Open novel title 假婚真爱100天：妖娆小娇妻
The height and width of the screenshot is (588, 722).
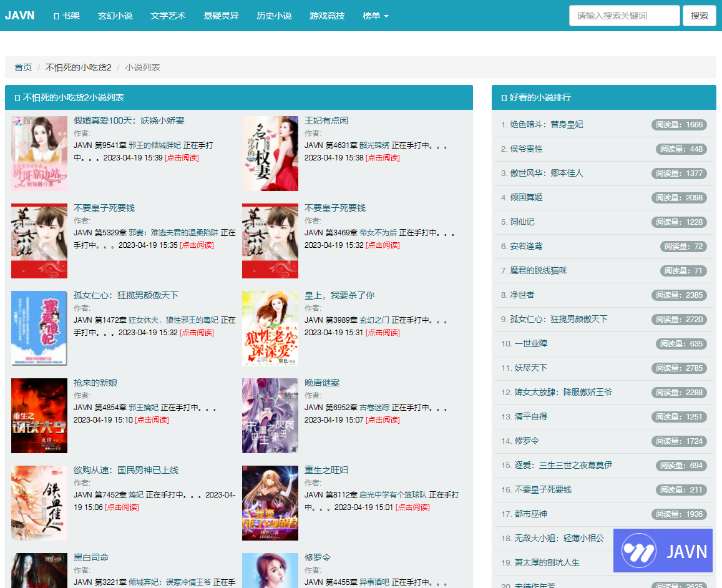click(x=129, y=120)
